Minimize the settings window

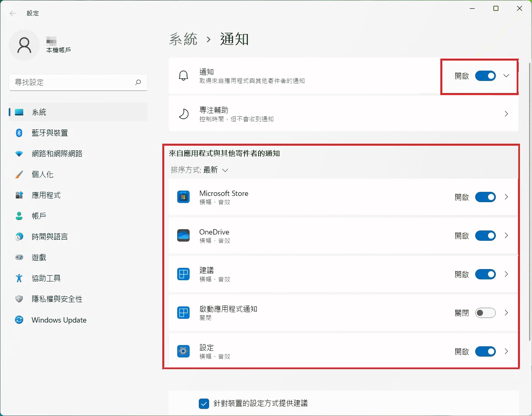click(472, 8)
